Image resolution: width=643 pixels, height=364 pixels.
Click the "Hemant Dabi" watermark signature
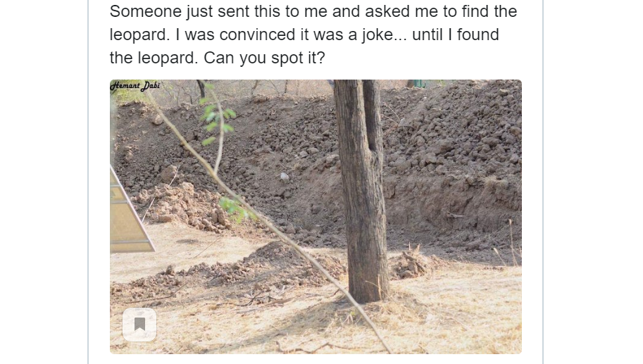tap(135, 87)
